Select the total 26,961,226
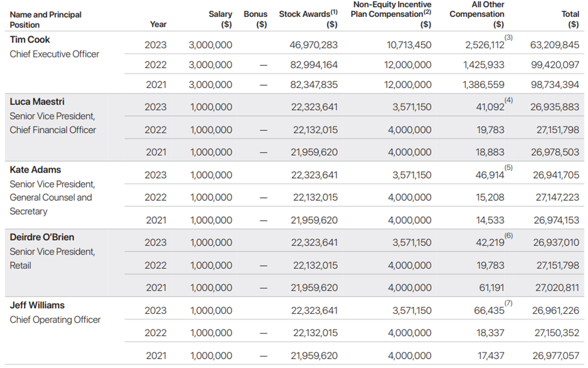The width and height of the screenshot is (588, 368). pos(556,311)
